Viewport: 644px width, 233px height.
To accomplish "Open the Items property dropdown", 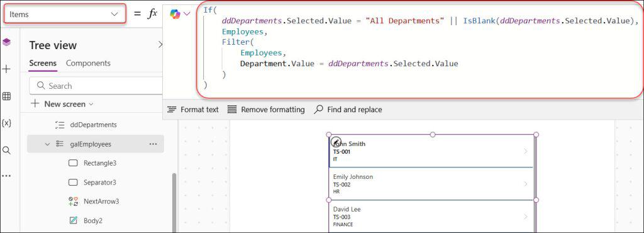I will (65, 14).
